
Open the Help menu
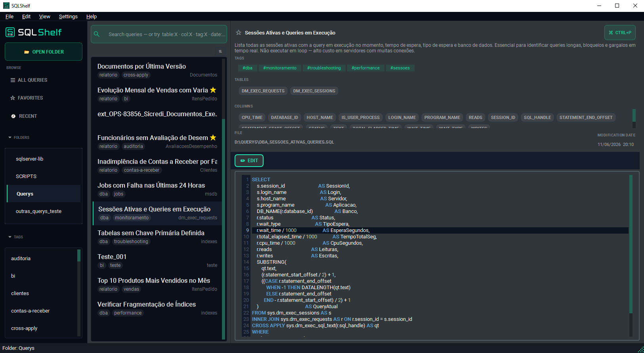tap(92, 17)
